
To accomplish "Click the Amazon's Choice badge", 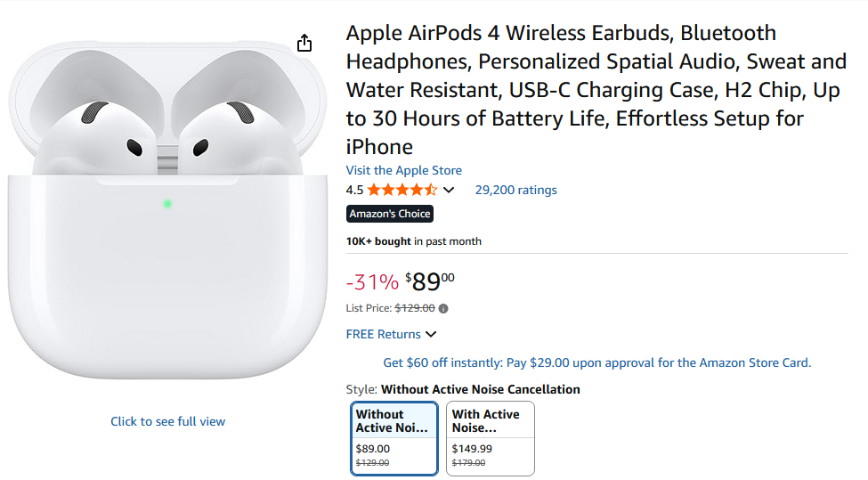I will [389, 214].
